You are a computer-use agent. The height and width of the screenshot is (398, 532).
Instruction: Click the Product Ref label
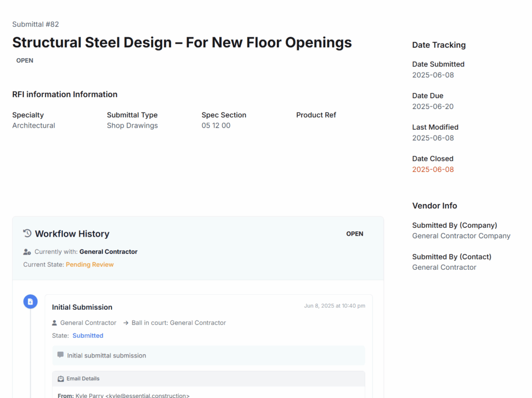(x=316, y=115)
